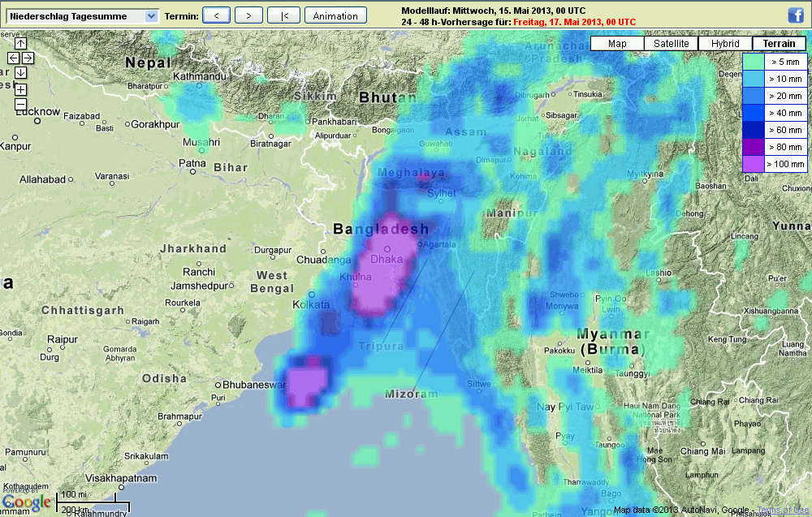812x517 pixels.
Task: Switch to the Map view tab
Action: (x=617, y=44)
